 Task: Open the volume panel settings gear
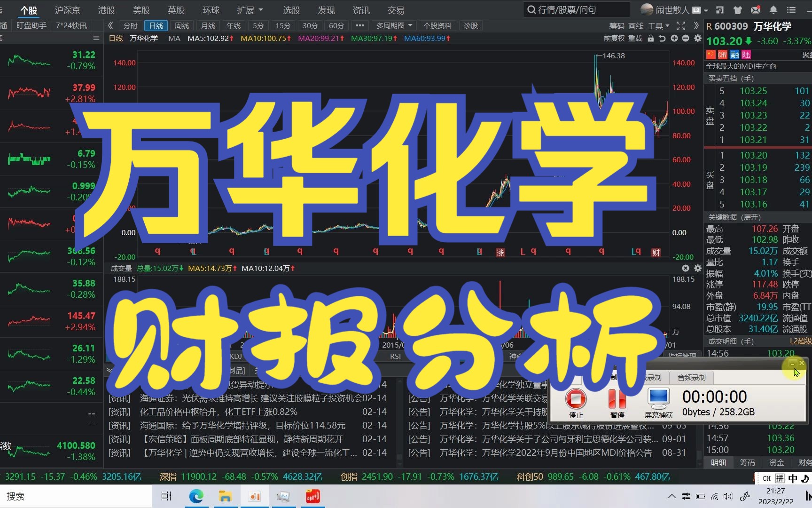click(x=698, y=268)
